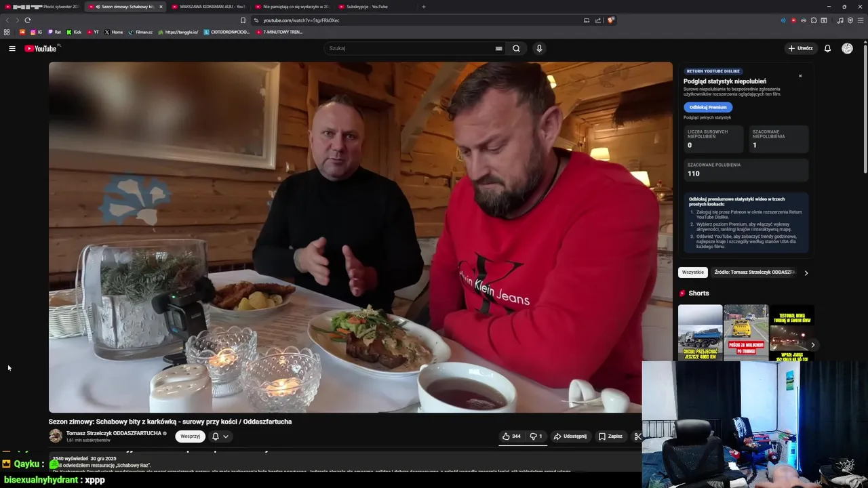Image resolution: width=868 pixels, height=488 pixels.
Task: Open the apps grid in bookmarks bar
Action: pyautogui.click(x=7, y=32)
